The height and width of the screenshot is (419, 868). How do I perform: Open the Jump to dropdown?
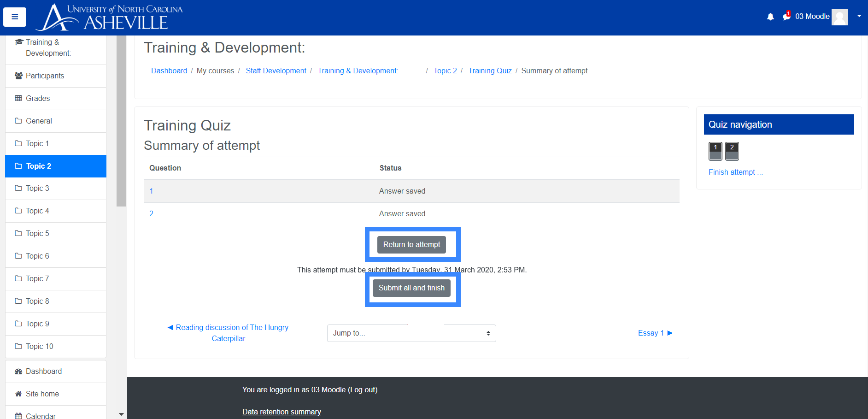tap(411, 333)
